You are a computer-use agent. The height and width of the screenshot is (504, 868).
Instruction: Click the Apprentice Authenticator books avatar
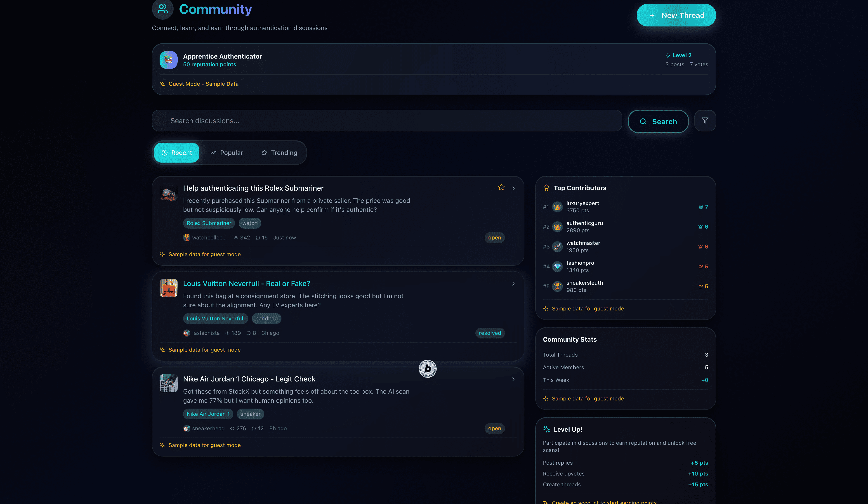(168, 60)
